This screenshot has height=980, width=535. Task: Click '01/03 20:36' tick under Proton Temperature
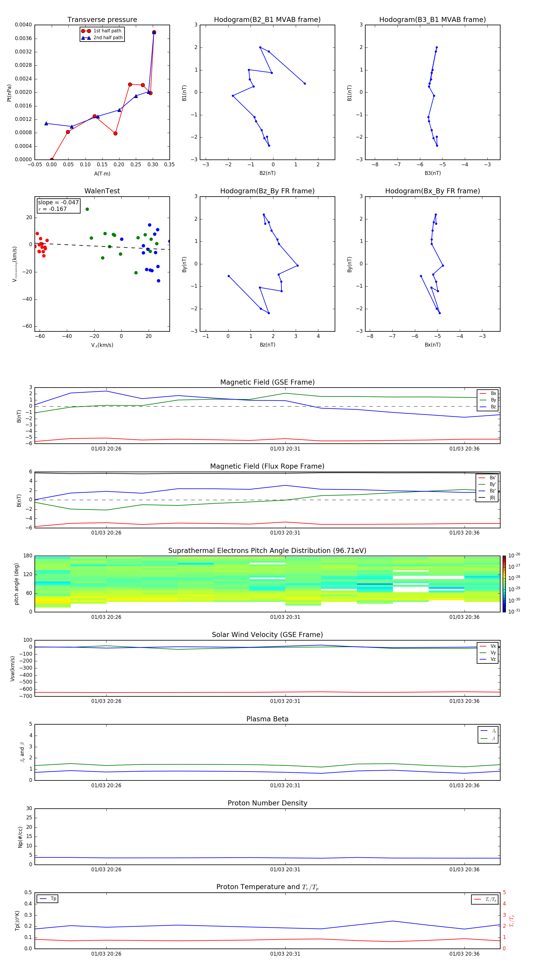tap(464, 954)
